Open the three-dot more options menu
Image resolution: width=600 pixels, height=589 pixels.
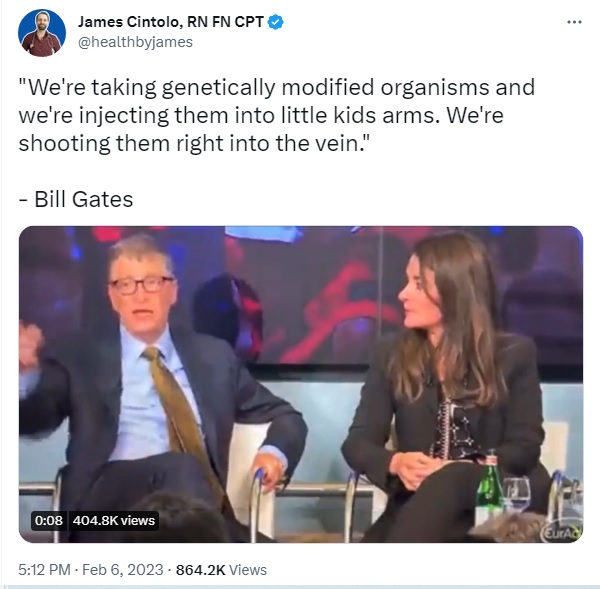click(574, 22)
